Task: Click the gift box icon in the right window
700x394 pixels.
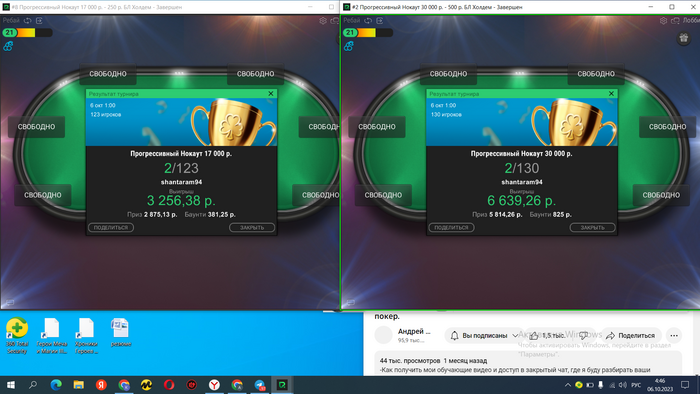Action: 683,38
